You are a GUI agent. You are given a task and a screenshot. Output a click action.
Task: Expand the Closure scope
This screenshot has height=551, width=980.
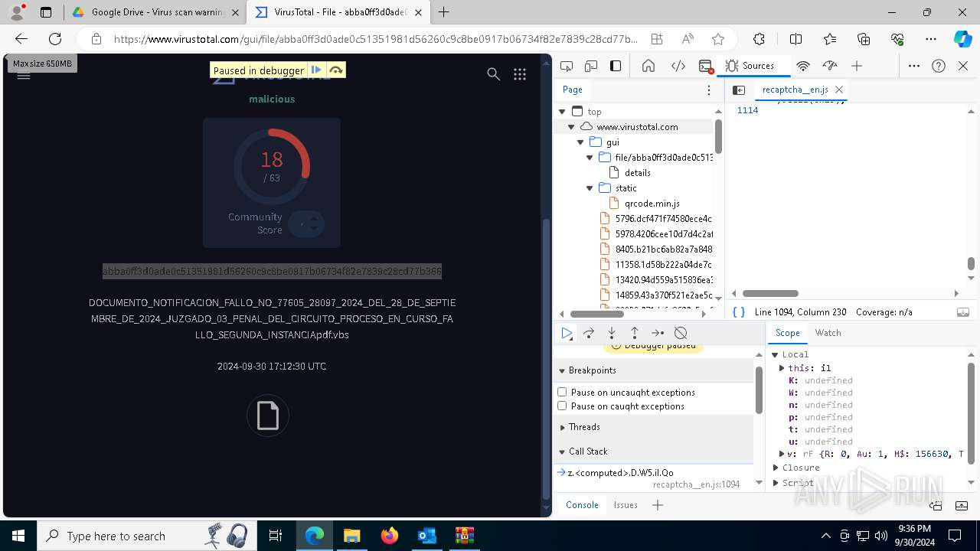(775, 468)
